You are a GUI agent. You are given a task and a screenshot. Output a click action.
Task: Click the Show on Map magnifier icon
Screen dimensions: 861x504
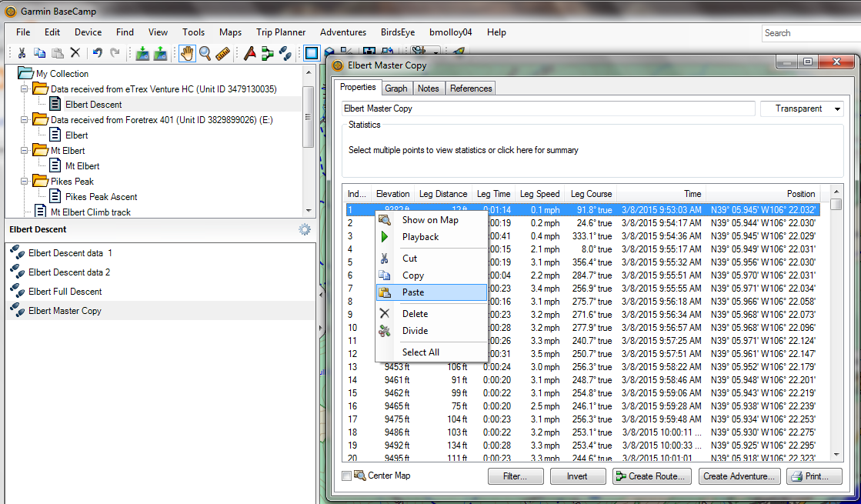pyautogui.click(x=385, y=220)
